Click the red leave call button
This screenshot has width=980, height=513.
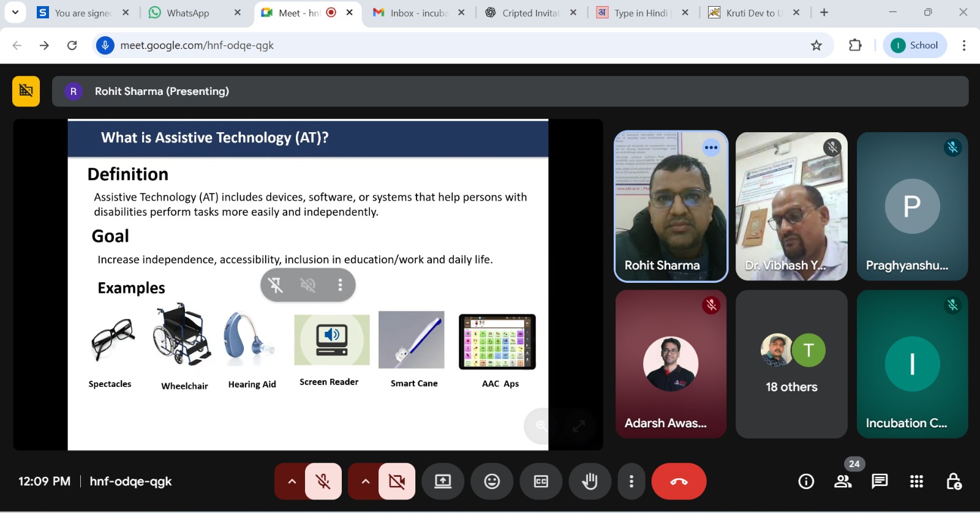[679, 482]
